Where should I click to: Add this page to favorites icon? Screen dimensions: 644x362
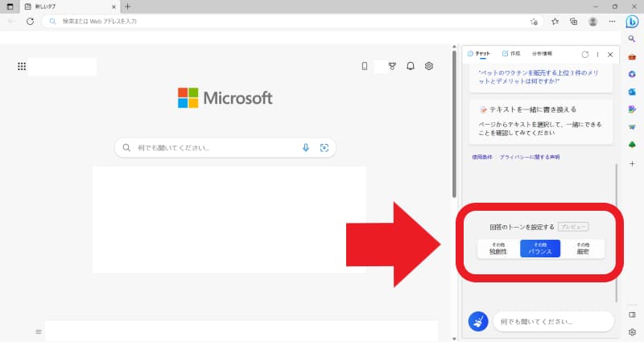[534, 22]
